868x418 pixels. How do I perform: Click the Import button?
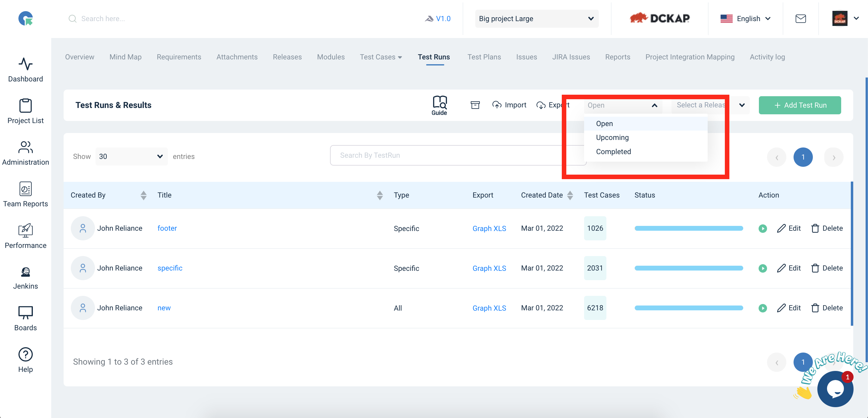point(509,105)
